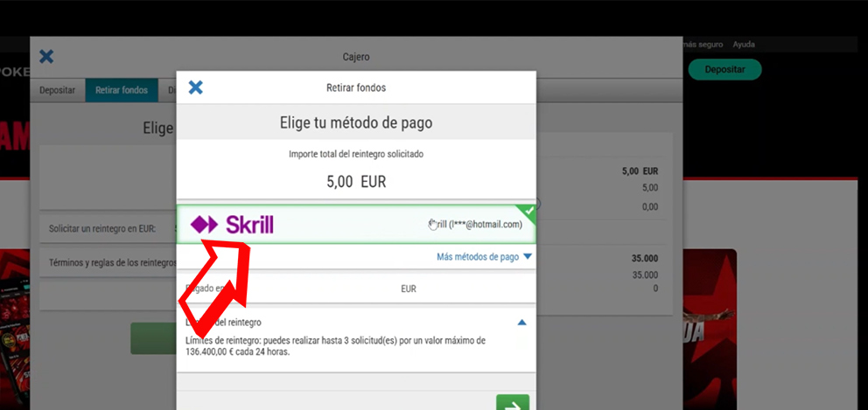Expand Más métodos de pago
The height and width of the screenshot is (410, 868).
(484, 257)
